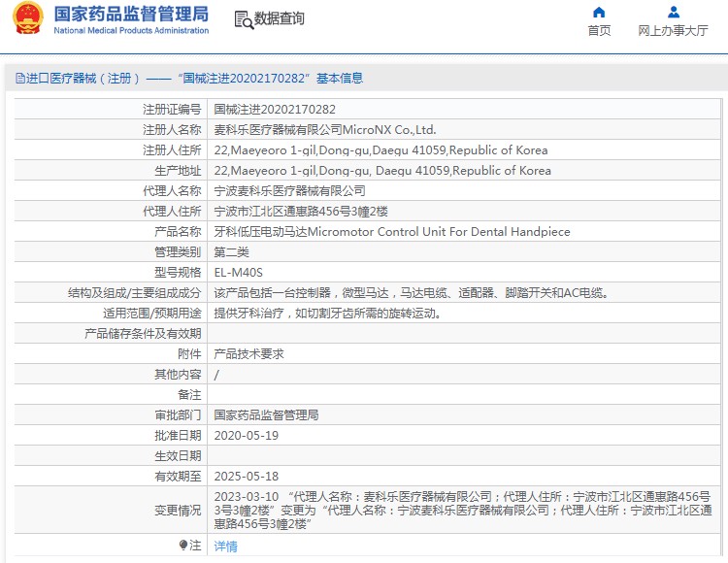This screenshot has width=728, height=563.
Task: Select product name Micromotor Control Unit text
Action: click(439, 232)
